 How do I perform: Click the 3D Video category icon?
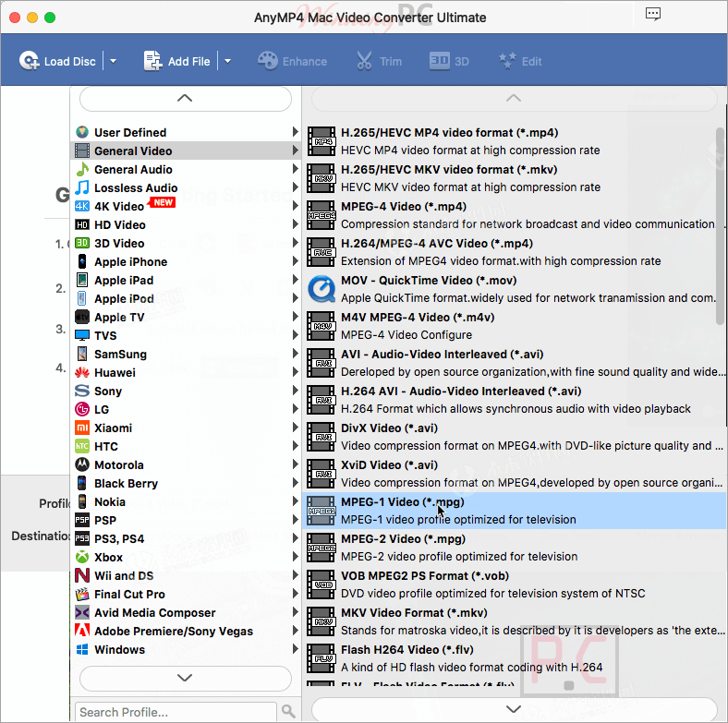tap(82, 243)
